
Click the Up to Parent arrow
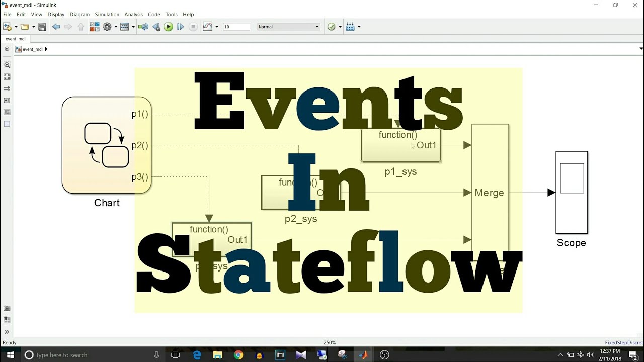pos(80,27)
